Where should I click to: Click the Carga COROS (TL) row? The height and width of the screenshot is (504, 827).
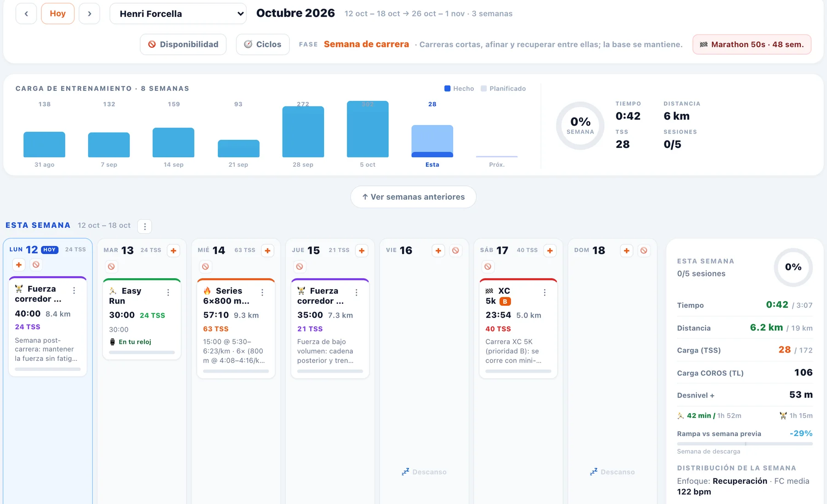click(745, 373)
